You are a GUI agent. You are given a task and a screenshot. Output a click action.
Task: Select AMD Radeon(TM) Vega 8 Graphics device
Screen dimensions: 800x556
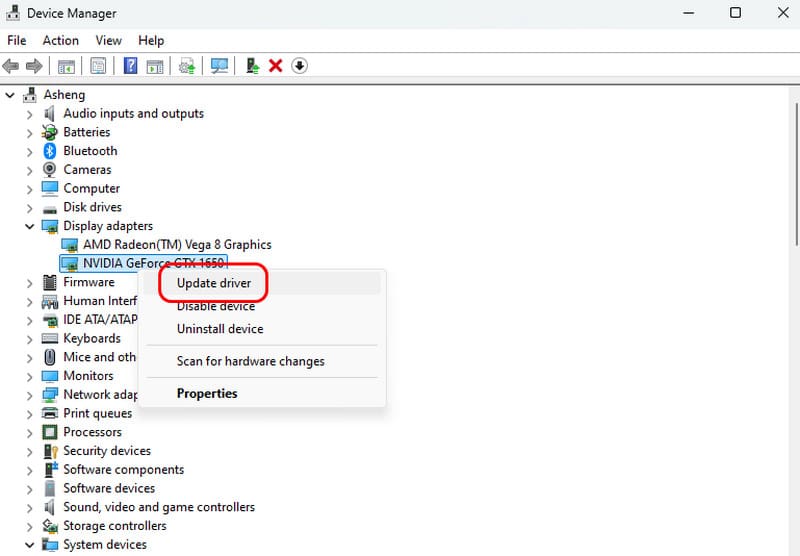(177, 245)
